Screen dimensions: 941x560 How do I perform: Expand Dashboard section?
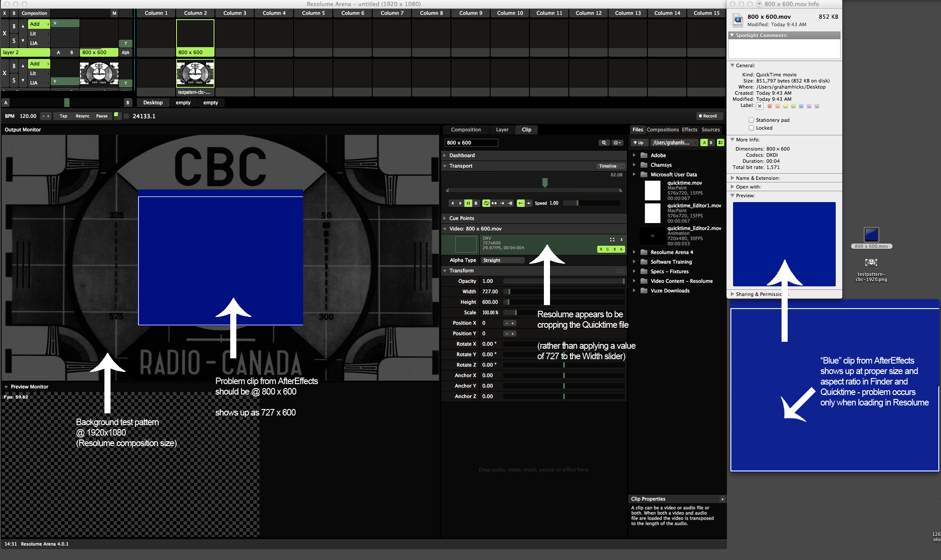[x=445, y=155]
